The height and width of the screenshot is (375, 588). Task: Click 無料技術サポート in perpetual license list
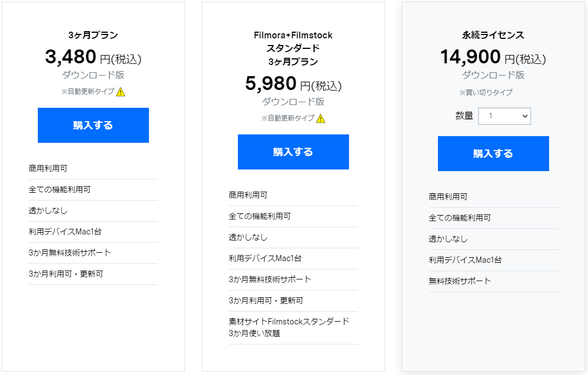tap(460, 281)
